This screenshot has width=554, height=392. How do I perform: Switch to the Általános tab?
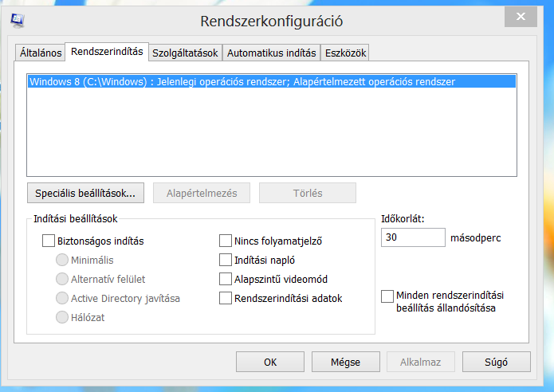[x=41, y=53]
